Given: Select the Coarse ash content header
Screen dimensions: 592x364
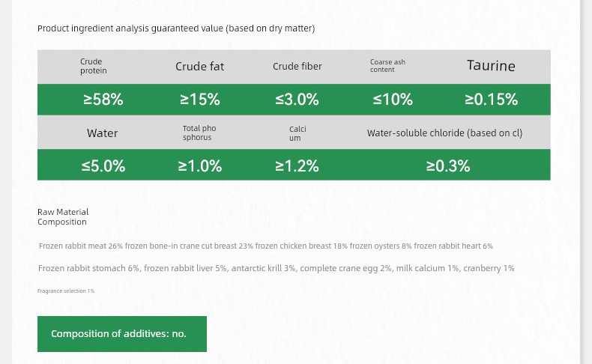Looking at the screenshot, I should pyautogui.click(x=387, y=67).
